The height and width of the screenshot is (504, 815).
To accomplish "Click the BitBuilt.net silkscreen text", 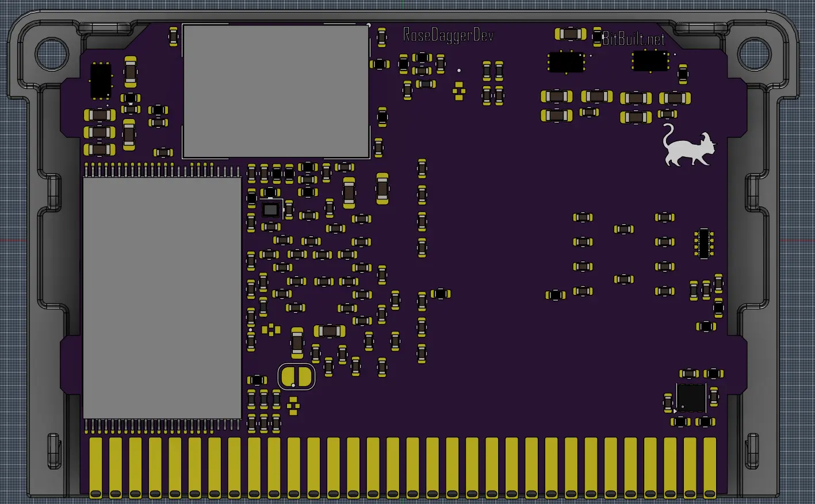I will point(634,39).
